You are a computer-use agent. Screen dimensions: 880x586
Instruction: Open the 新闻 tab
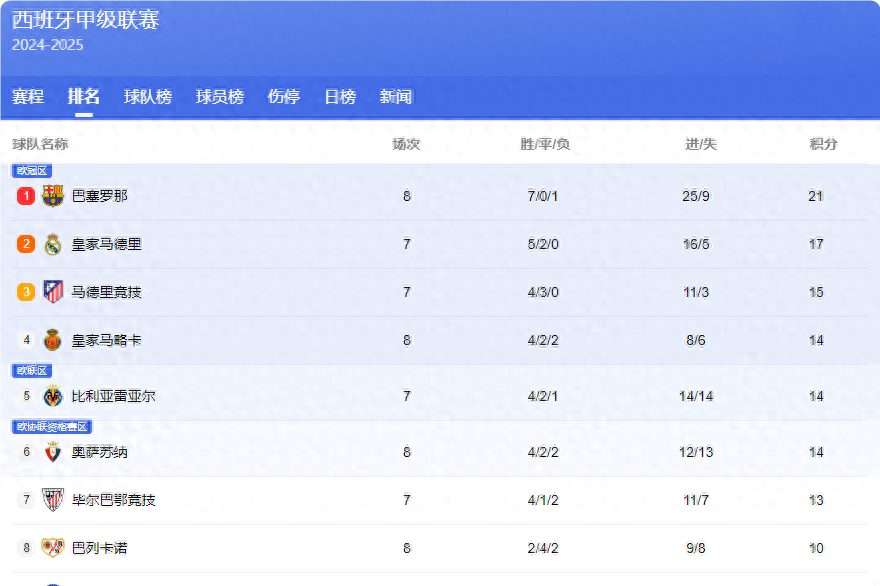[396, 97]
